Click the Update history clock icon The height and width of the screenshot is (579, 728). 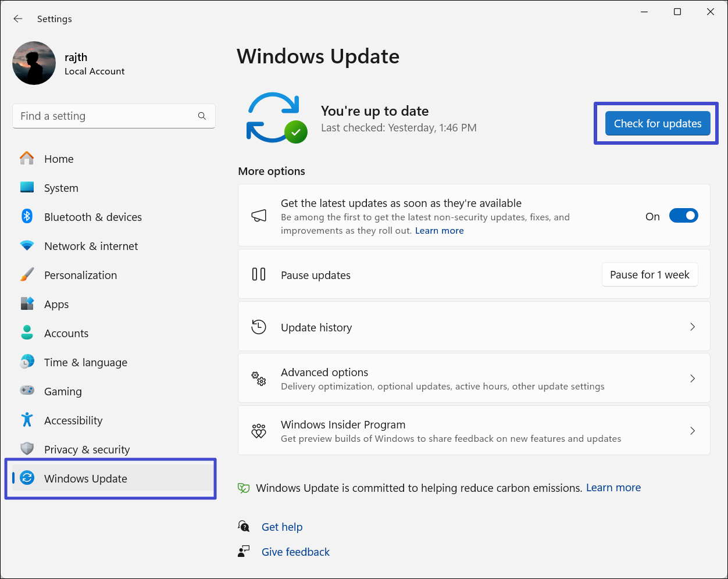coord(259,327)
